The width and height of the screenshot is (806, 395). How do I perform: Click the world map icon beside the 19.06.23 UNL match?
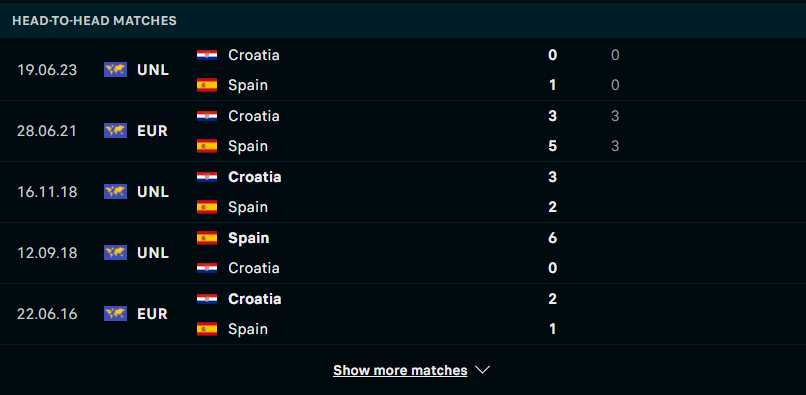click(x=115, y=69)
